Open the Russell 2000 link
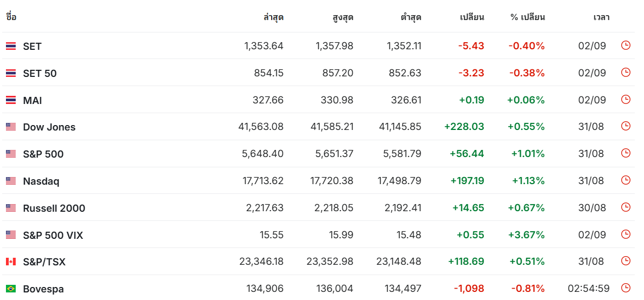 (x=54, y=208)
